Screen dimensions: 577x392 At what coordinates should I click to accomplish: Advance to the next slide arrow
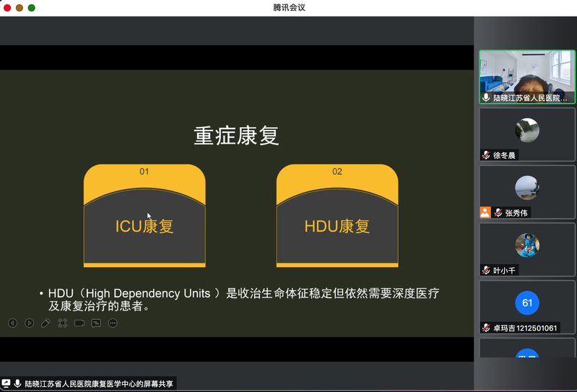click(29, 323)
